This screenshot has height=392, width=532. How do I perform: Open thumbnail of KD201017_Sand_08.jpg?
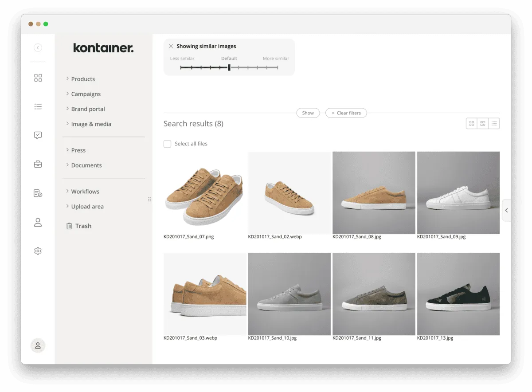click(x=374, y=193)
